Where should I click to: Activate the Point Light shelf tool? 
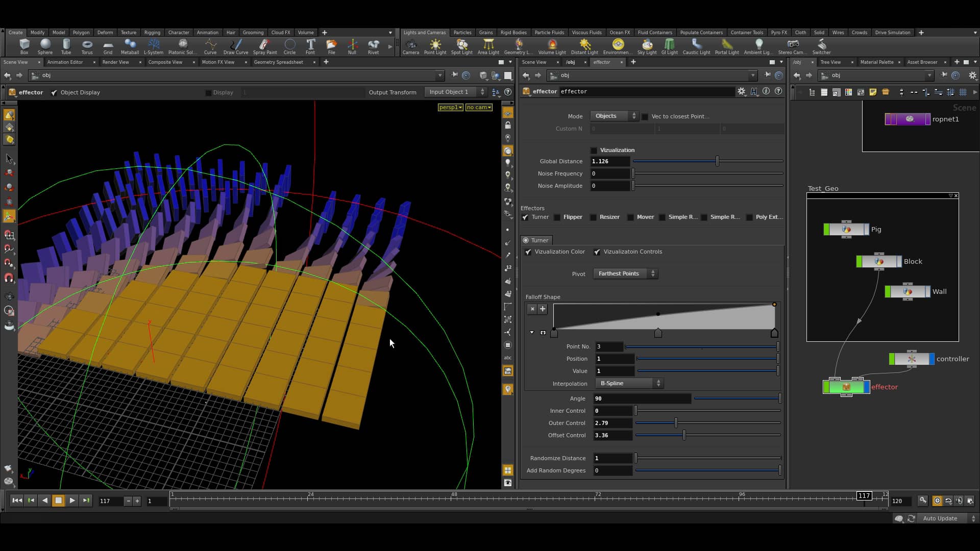(435, 46)
